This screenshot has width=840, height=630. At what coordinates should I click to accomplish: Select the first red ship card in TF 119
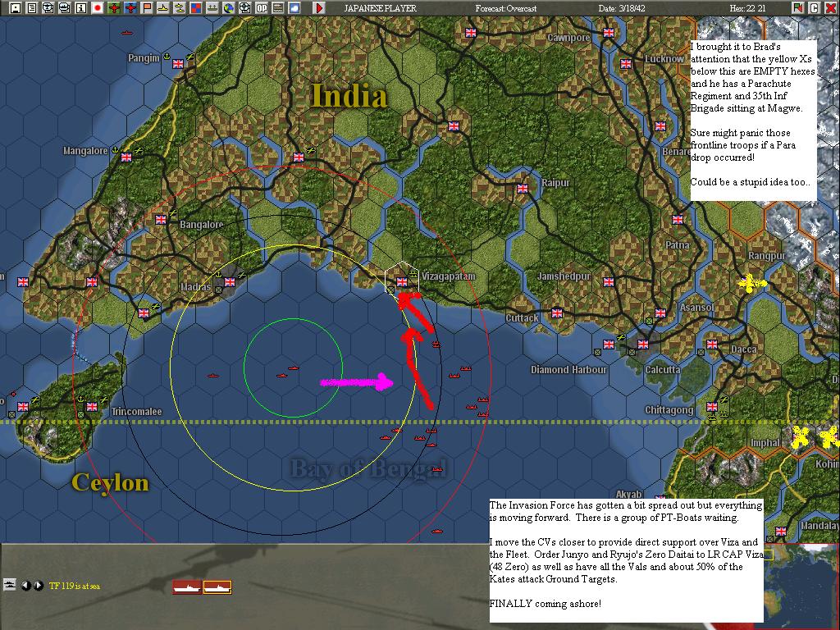coord(187,587)
